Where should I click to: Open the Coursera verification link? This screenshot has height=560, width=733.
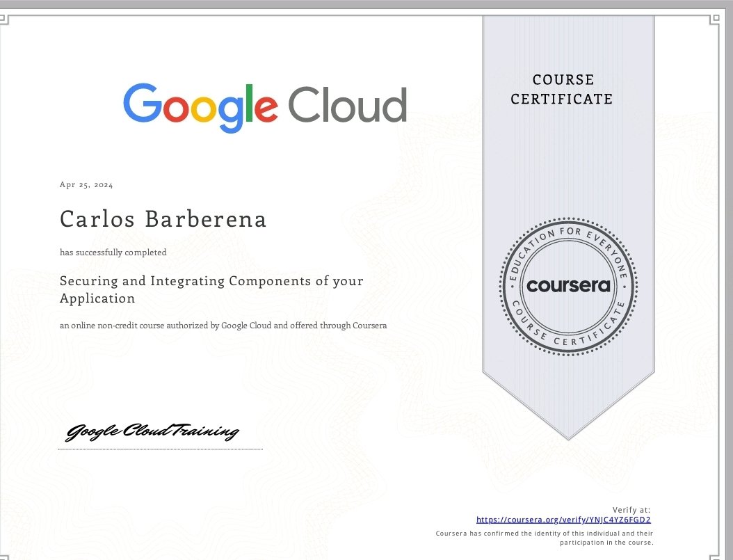[563, 519]
